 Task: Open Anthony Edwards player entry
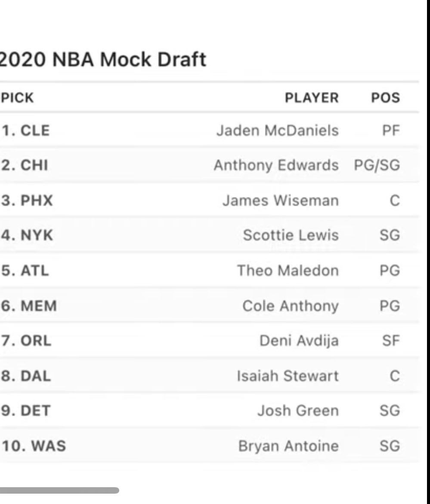click(x=276, y=165)
